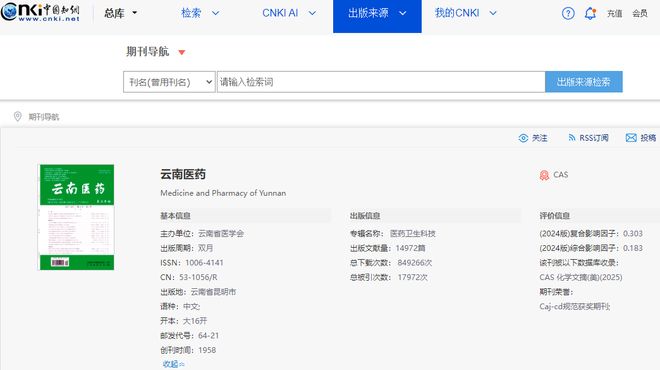Image resolution: width=660 pixels, height=370 pixels.
Task: Click the 综合影响因子 0.183 value
Action: point(633,248)
